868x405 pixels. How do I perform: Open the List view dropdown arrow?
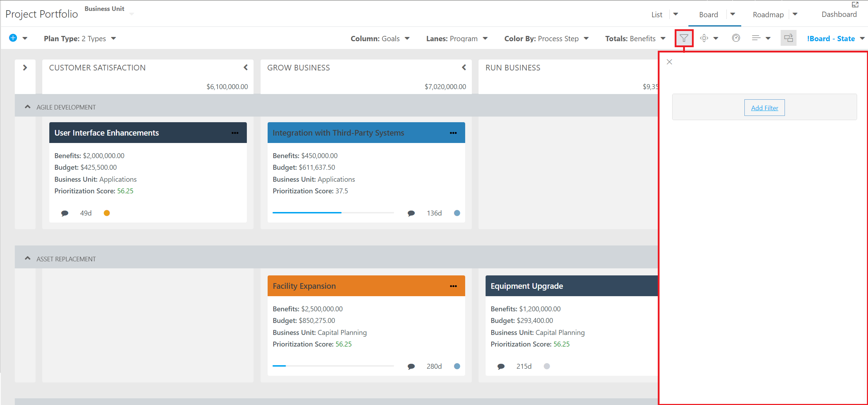676,14
